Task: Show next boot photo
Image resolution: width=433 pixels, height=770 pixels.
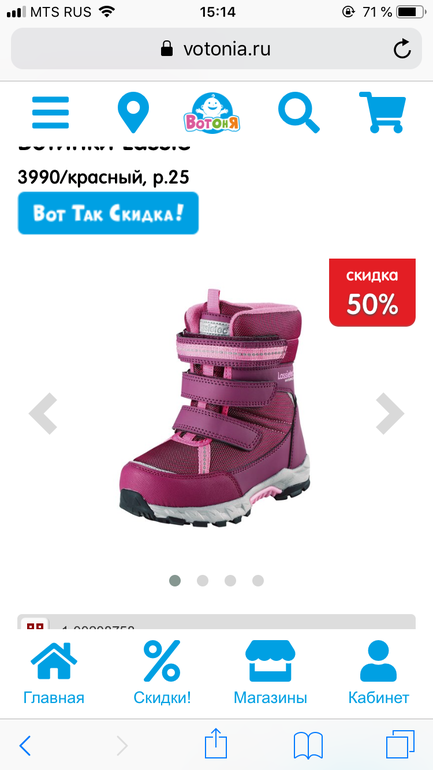Action: (390, 414)
